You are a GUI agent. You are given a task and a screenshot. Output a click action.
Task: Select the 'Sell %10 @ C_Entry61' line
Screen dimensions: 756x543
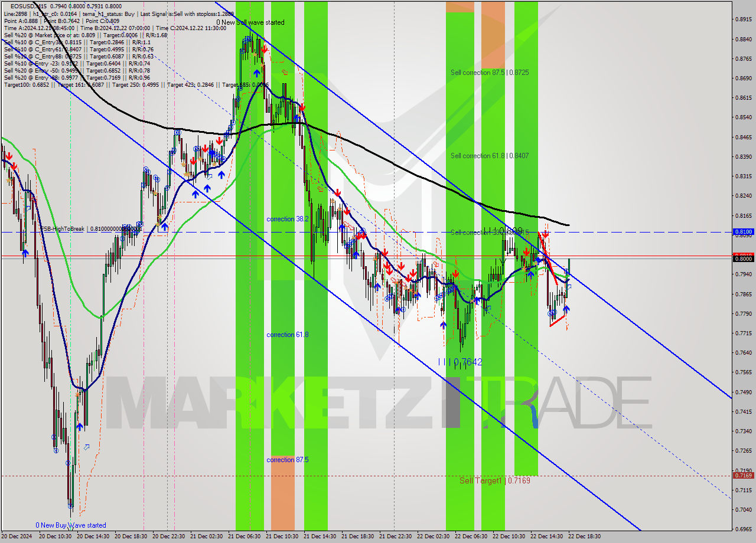tap(79, 50)
